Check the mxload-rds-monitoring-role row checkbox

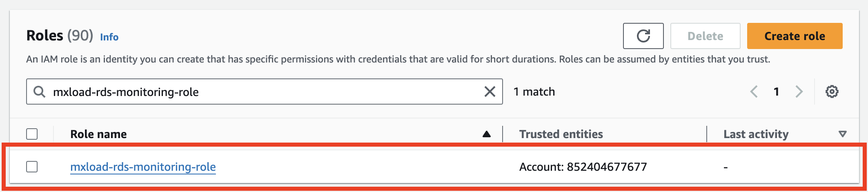32,167
